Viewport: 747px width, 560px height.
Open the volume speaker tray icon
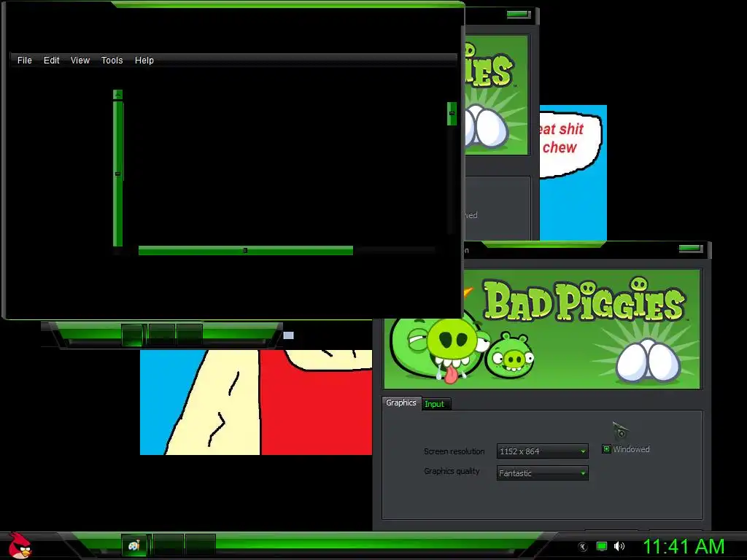(619, 547)
